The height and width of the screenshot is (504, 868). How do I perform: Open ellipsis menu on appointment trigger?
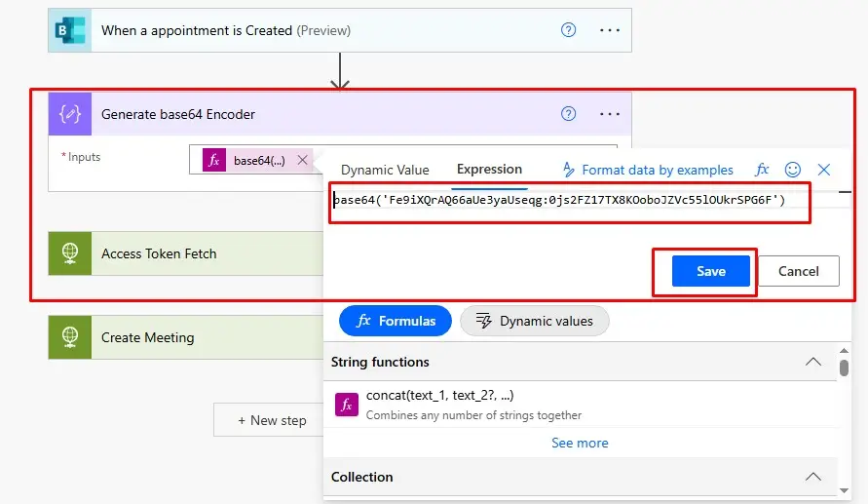coord(610,30)
